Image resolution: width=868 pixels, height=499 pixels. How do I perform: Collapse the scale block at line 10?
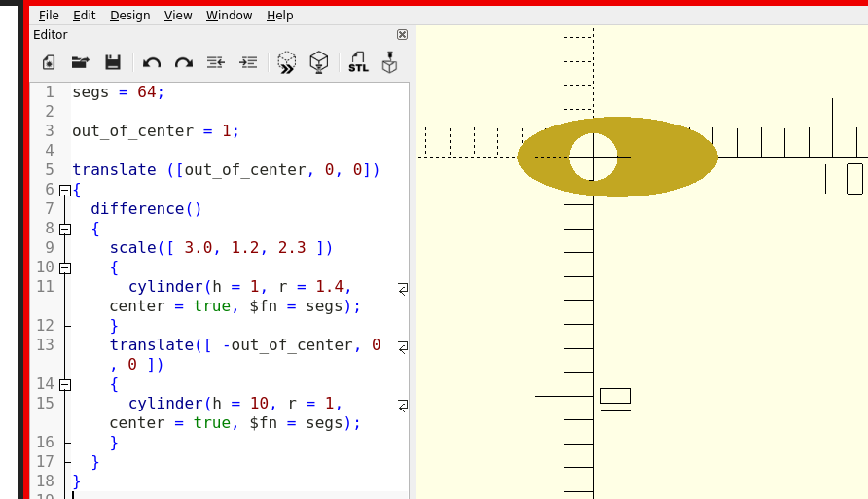65,268
